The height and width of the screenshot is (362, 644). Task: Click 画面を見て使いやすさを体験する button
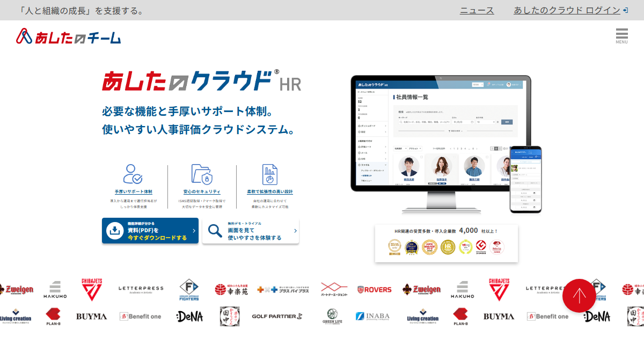[x=251, y=231]
